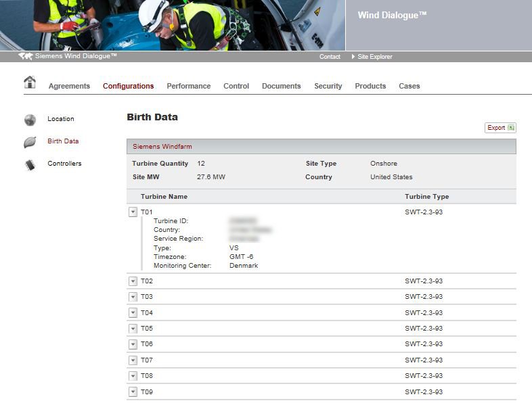532x403 pixels.
Task: Expand the T08 turbine row
Action: 133,376
